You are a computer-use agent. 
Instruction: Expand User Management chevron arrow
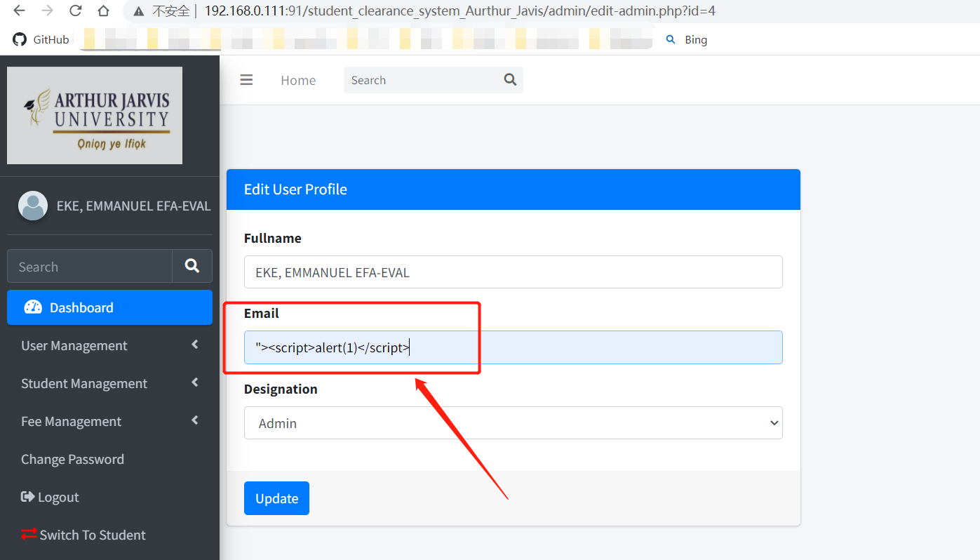click(195, 345)
